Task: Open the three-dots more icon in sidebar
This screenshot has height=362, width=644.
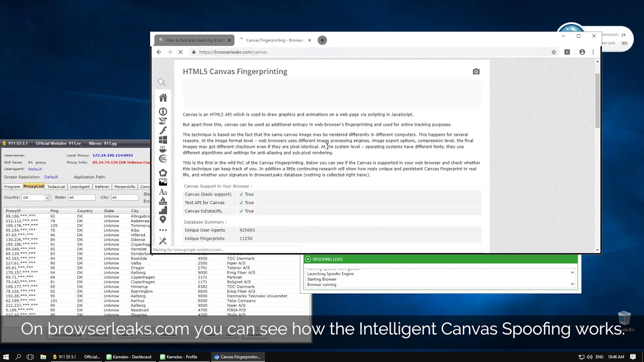Action: pos(163,230)
